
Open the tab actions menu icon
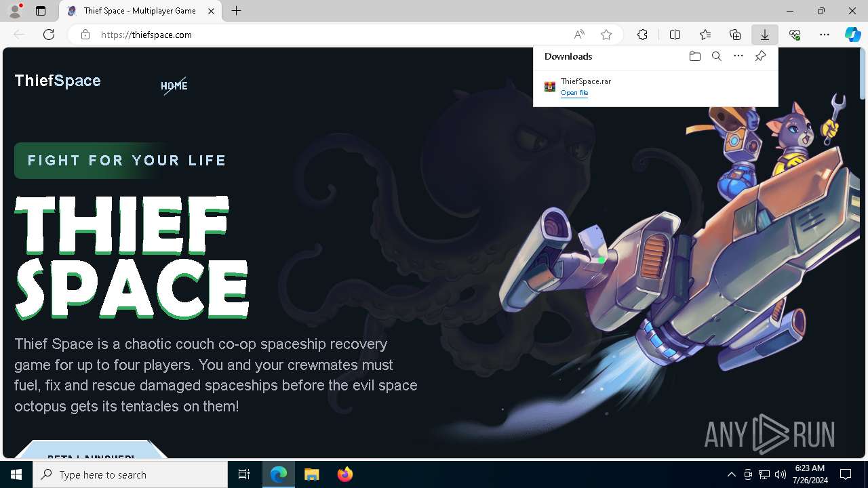[41, 11]
